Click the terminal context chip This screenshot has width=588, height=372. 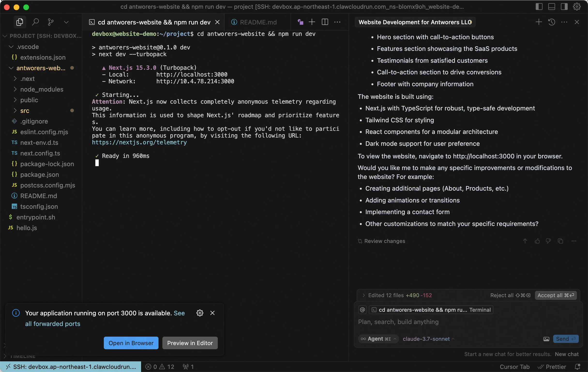click(431, 310)
